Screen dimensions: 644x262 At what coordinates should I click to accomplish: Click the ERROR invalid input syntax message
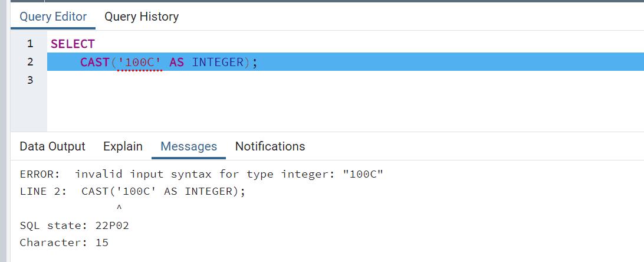coord(202,175)
